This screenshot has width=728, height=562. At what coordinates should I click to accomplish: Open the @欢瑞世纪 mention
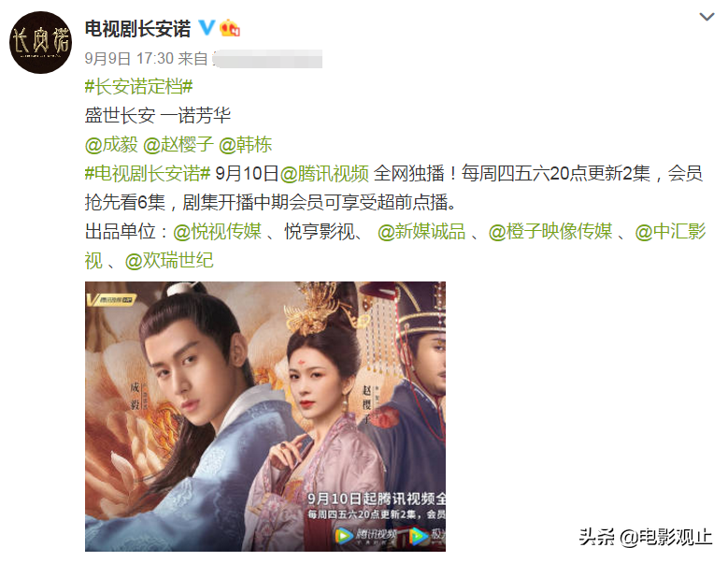pyautogui.click(x=169, y=261)
